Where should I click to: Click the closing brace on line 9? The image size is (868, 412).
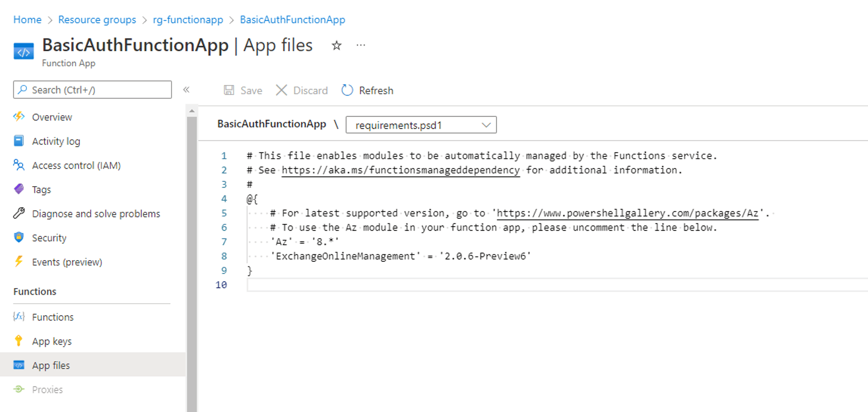[250, 271]
